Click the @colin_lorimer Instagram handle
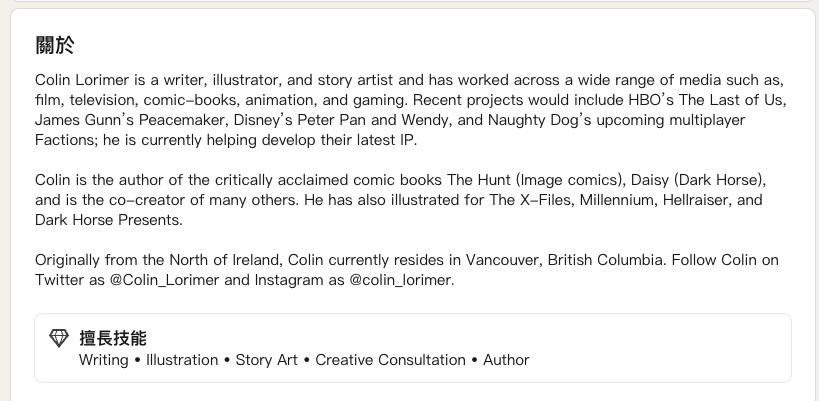This screenshot has width=819, height=401. click(401, 280)
